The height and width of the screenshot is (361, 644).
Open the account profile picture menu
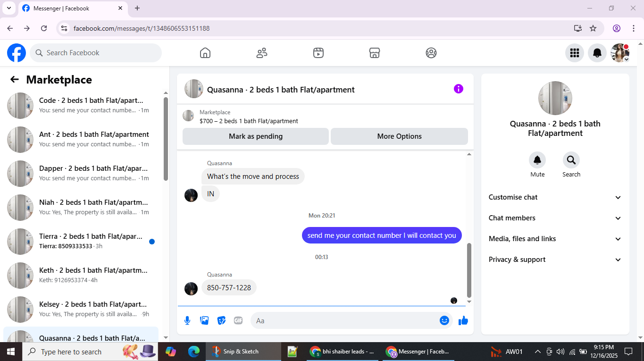pos(620,53)
